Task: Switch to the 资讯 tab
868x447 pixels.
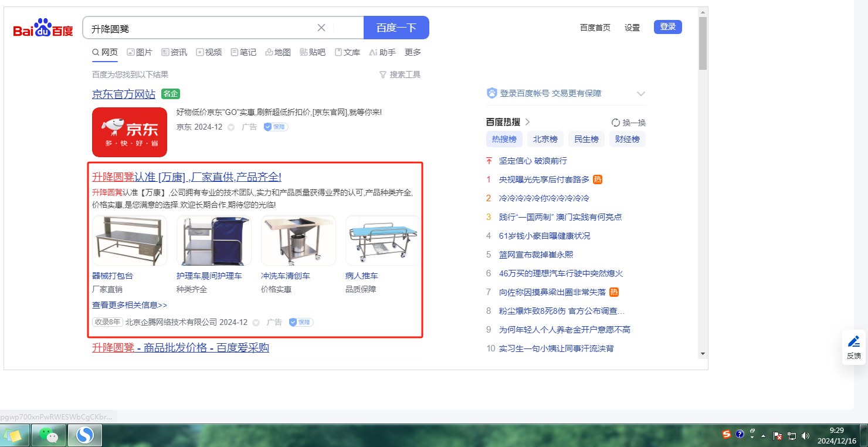Action: pos(174,52)
